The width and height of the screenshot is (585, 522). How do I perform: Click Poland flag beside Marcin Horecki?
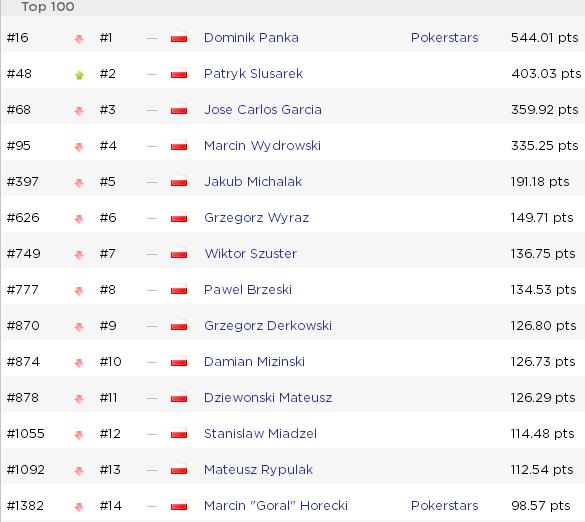[179, 506]
